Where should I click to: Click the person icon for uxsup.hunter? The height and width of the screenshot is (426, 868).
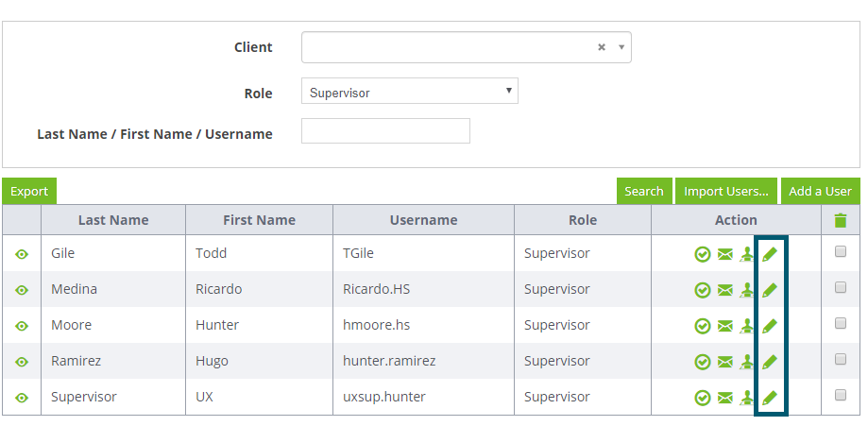[746, 398]
